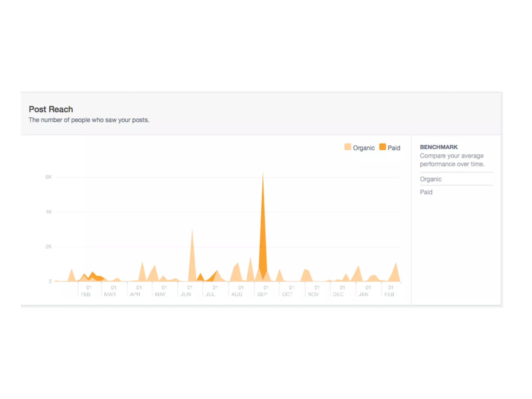Click the Paid legend label

click(x=394, y=148)
